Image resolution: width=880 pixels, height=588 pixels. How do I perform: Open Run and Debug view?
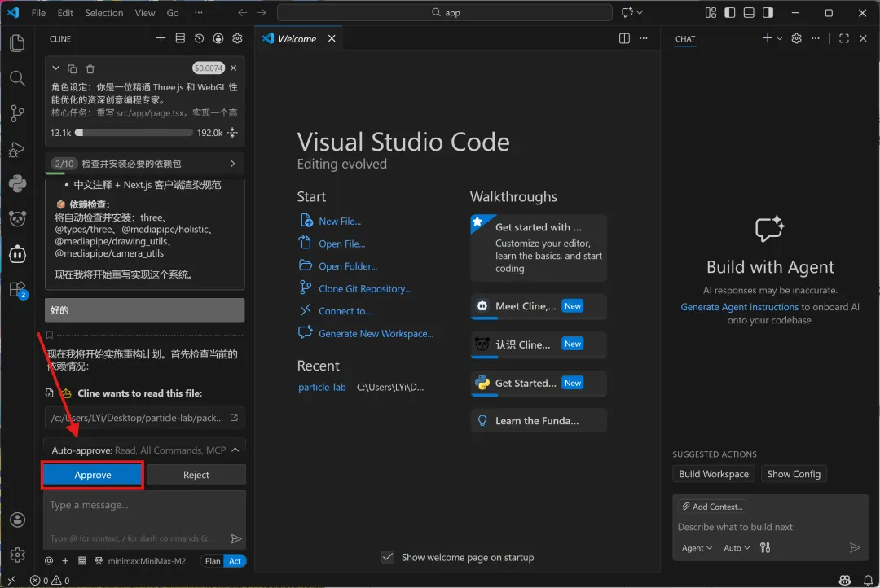[x=17, y=149]
